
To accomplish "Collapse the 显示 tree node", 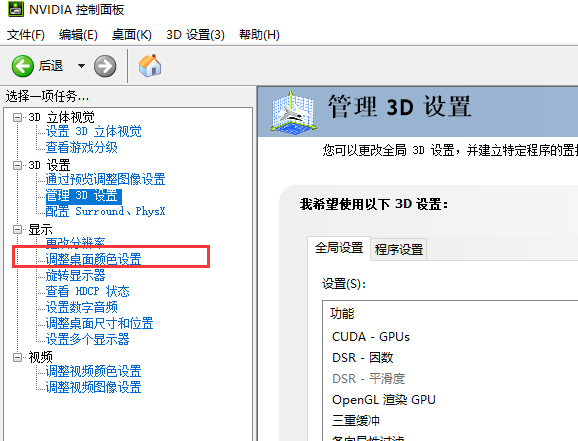I will pyautogui.click(x=17, y=230).
